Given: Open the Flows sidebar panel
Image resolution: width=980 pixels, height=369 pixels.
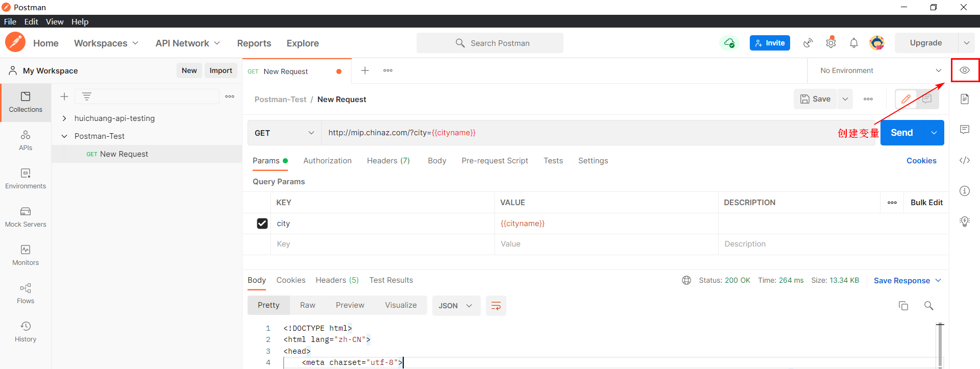Looking at the screenshot, I should pos(26,294).
